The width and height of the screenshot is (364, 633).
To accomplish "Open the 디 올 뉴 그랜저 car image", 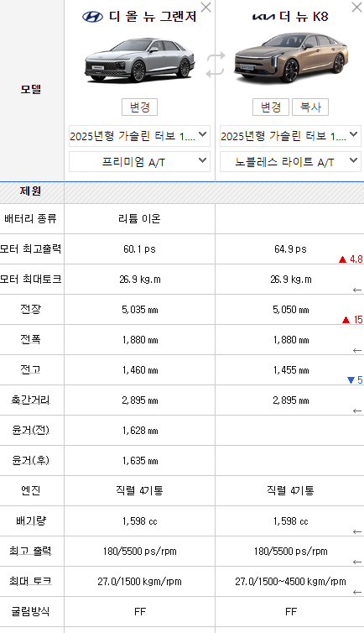I will tap(139, 60).
